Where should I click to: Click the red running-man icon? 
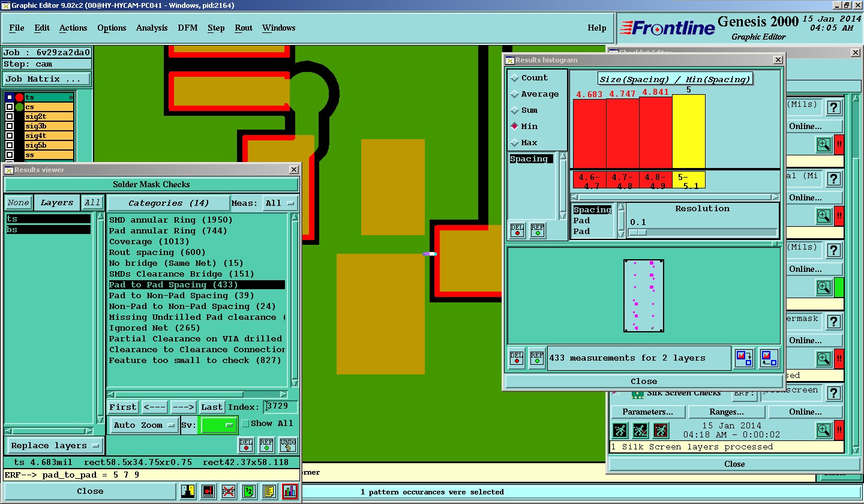[661, 430]
